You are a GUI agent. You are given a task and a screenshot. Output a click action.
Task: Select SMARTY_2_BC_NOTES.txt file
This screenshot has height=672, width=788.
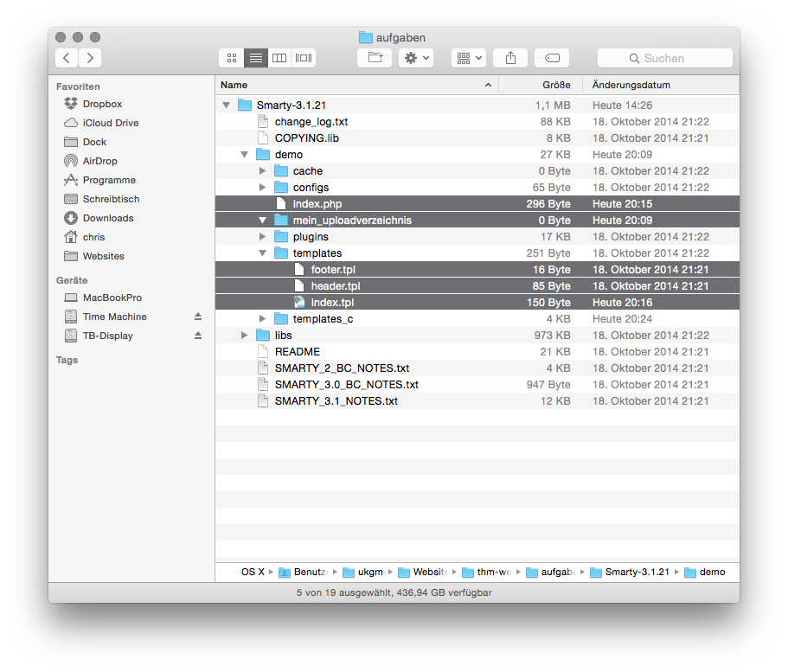(477, 368)
